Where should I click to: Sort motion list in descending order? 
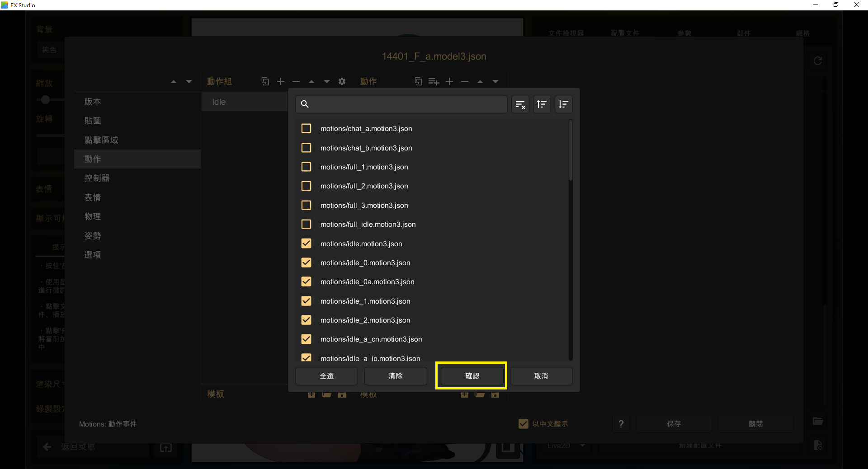click(563, 104)
